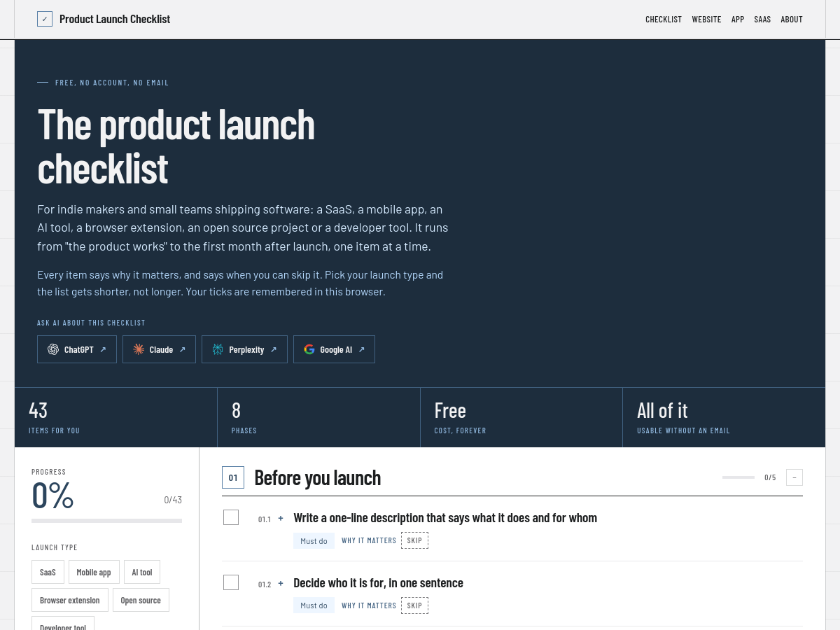Viewport: 840px width, 630px height.
Task: Show WHY IT MATTERS for item 01.2
Action: pos(369,605)
